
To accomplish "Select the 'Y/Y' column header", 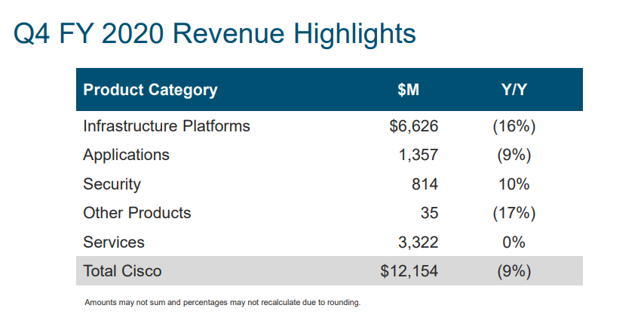I will [x=514, y=90].
